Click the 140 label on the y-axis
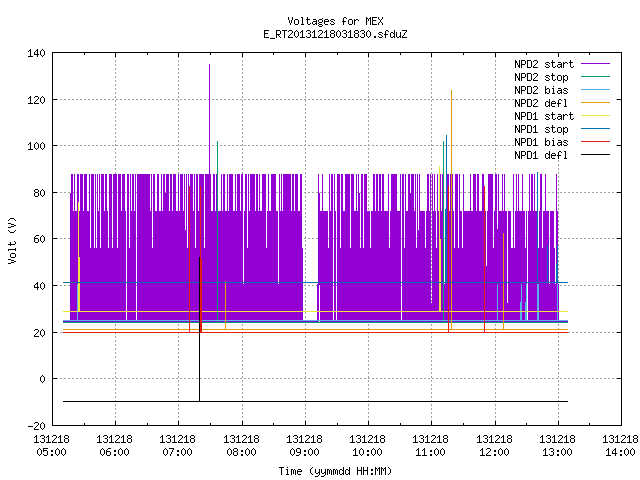Screen dimensions: 640x480 coord(36,53)
